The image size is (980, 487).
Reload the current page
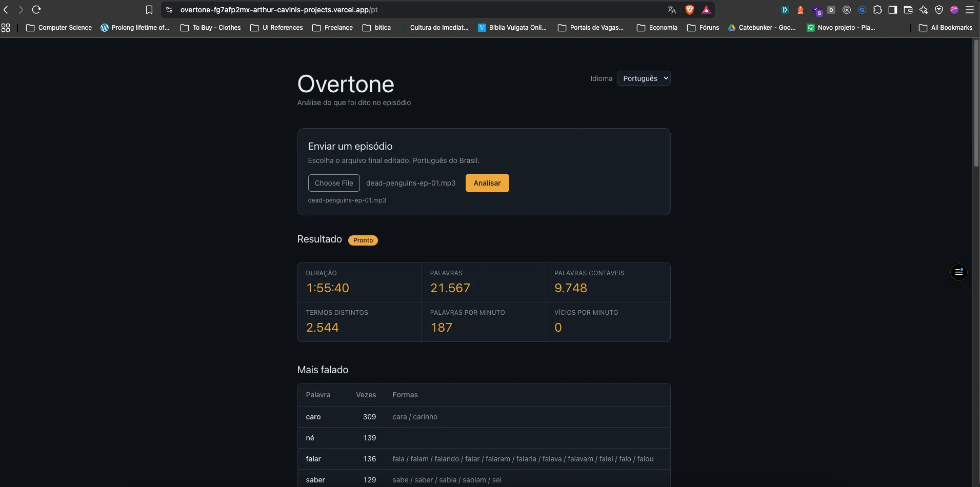[36, 10]
